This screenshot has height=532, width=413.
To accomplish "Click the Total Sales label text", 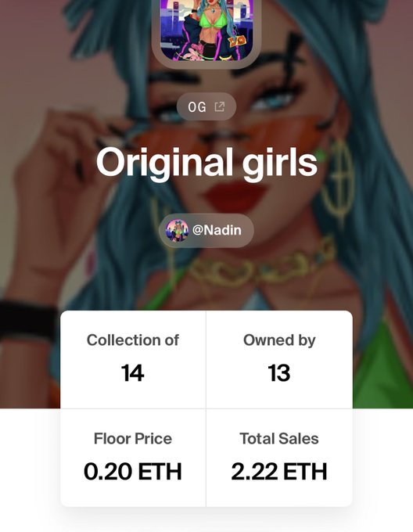I will pyautogui.click(x=279, y=439).
